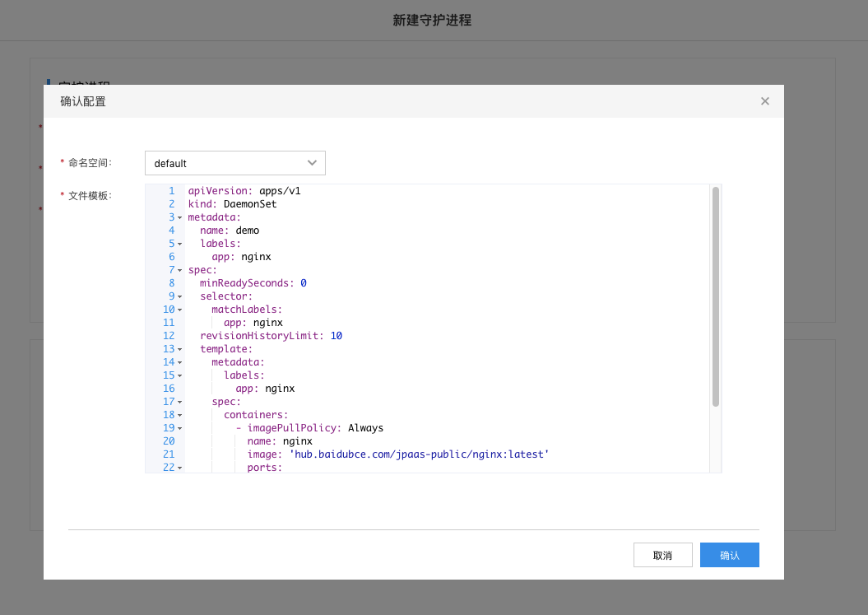Collapse the template block at line 13
The image size is (868, 615).
(x=180, y=350)
